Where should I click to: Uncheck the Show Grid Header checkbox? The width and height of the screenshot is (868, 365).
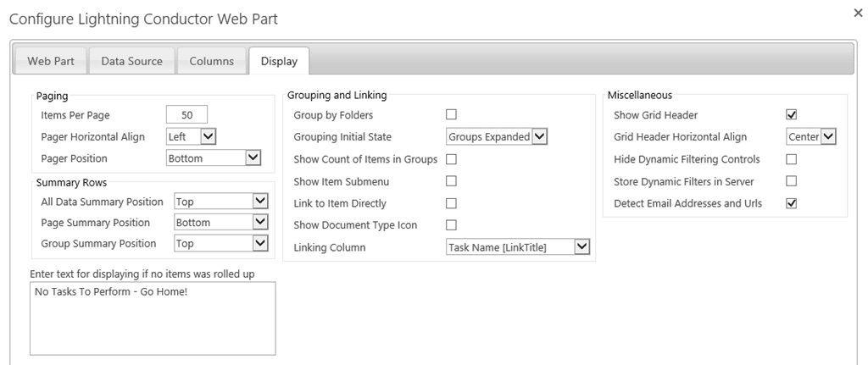791,114
